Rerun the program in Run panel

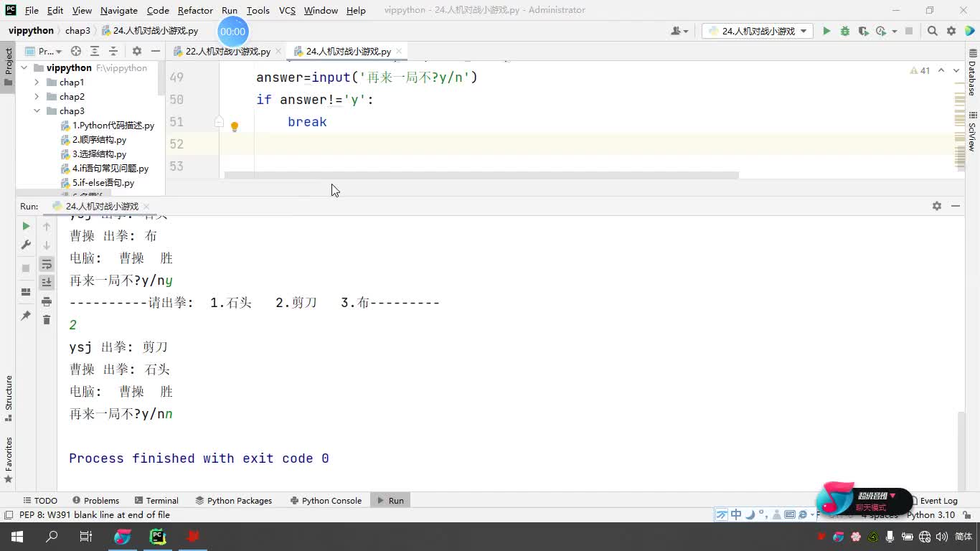[x=26, y=226]
